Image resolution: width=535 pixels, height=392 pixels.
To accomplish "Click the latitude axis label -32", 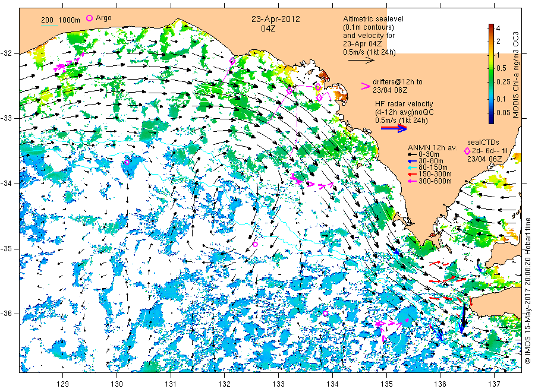I will coord(6,53).
